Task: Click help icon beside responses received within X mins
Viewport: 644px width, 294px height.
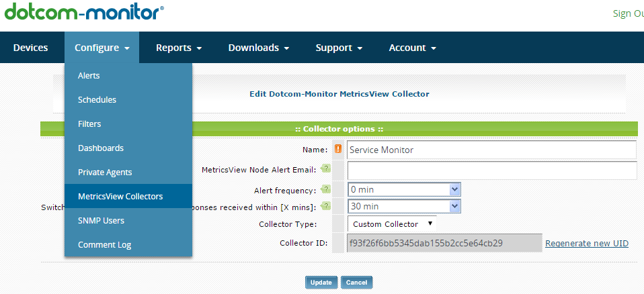Action: (x=325, y=206)
